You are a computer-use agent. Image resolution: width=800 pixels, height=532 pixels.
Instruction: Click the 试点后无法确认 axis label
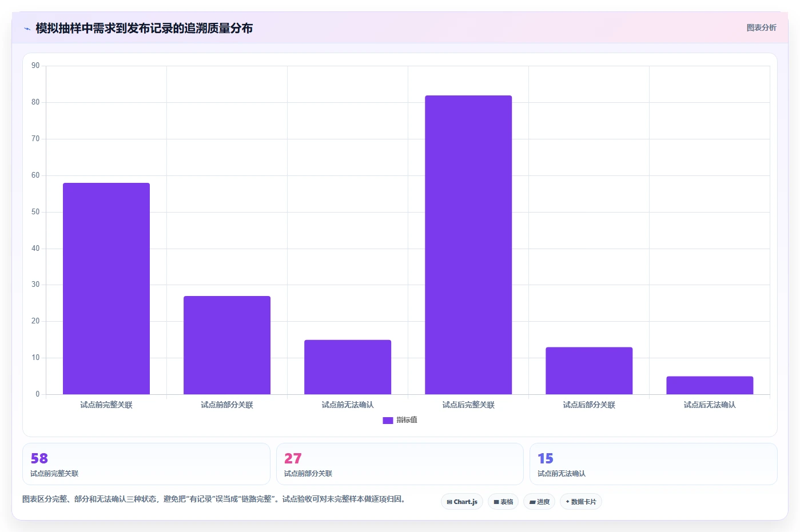[x=710, y=405]
